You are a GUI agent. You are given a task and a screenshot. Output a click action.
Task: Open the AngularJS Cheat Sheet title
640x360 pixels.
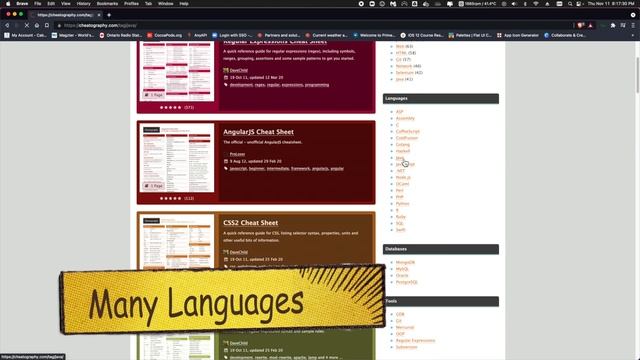coord(258,132)
